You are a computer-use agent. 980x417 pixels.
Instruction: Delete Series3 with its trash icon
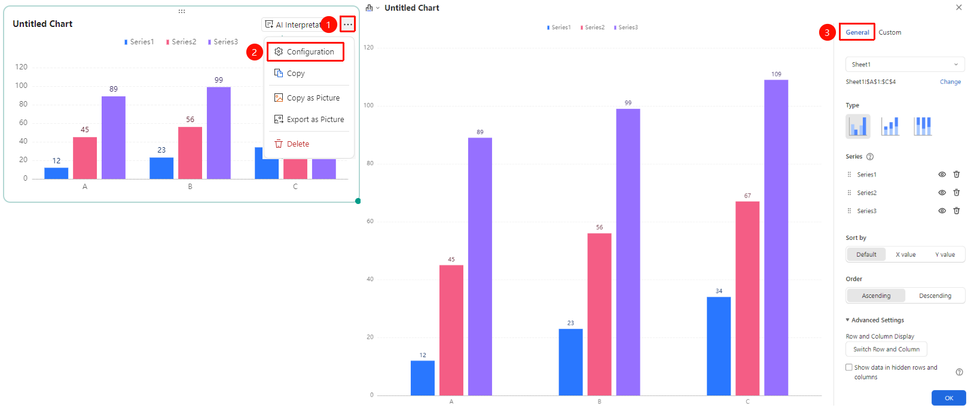pyautogui.click(x=957, y=211)
